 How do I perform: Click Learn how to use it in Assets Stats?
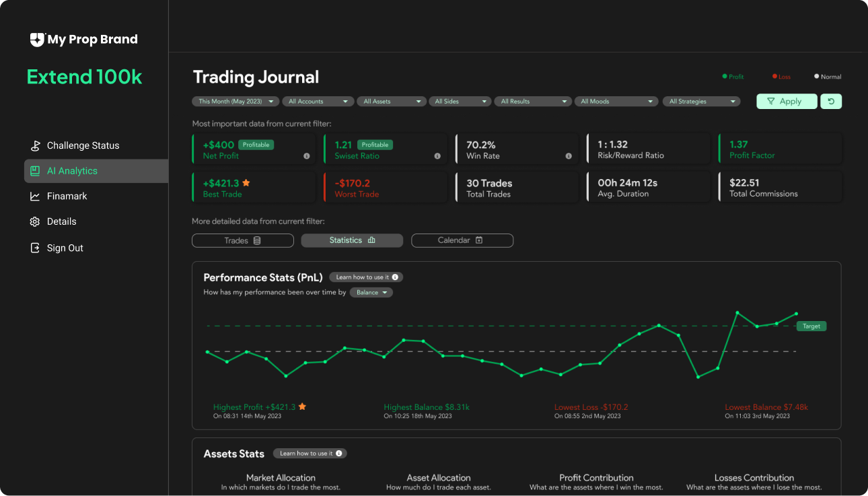310,454
